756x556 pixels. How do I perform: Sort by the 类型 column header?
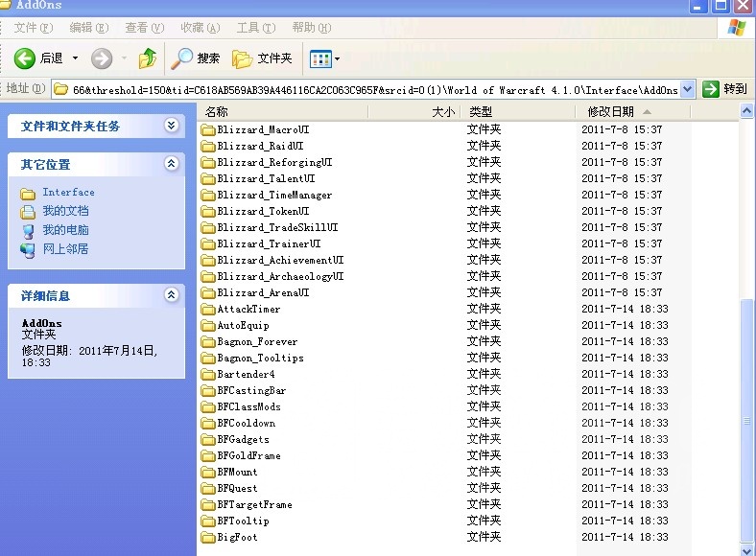(x=518, y=112)
